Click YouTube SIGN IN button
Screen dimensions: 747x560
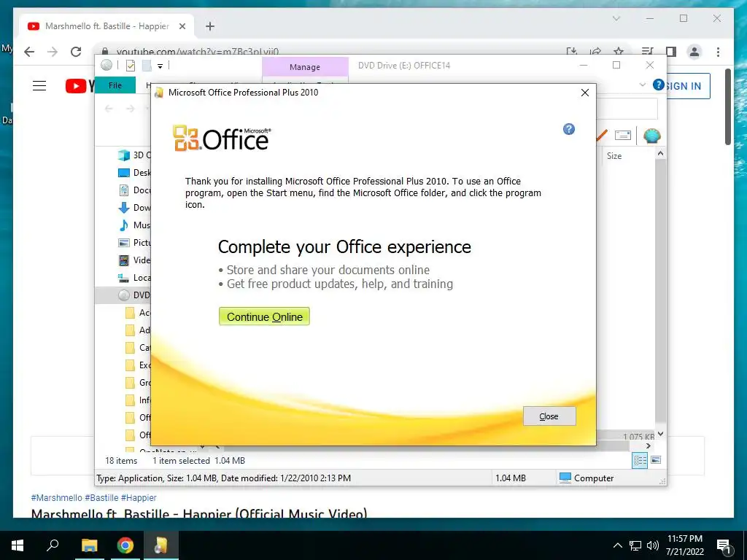(684, 86)
